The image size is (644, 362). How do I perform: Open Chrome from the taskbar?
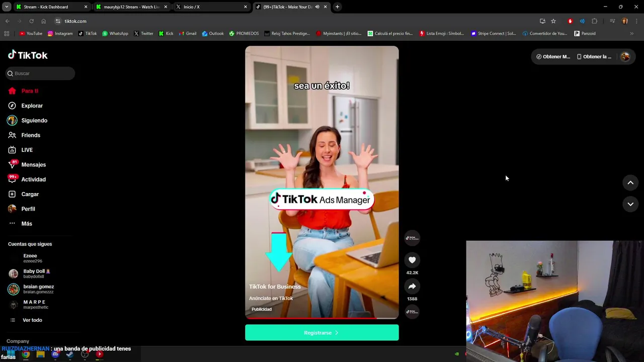(26, 354)
